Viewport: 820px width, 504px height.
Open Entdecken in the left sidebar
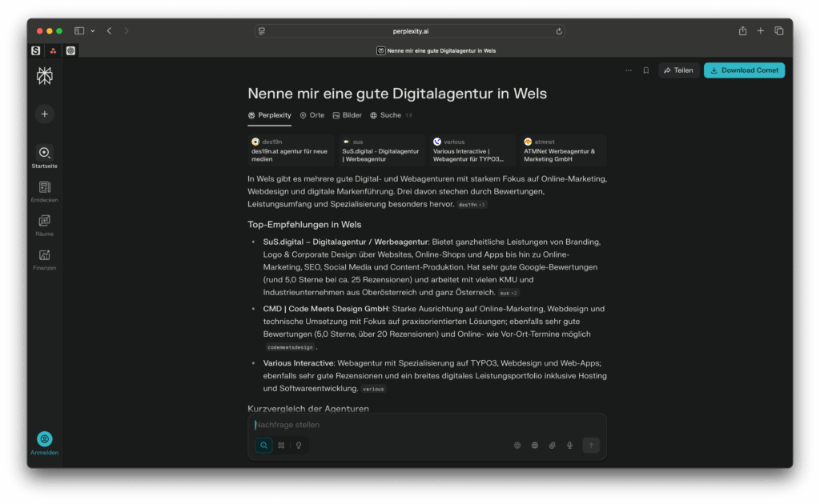pos(44,190)
